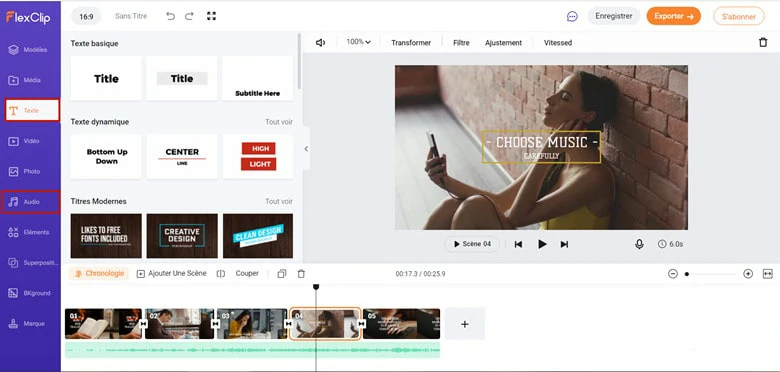Enter fullscreen preview mode
780x372 pixels.
[211, 16]
